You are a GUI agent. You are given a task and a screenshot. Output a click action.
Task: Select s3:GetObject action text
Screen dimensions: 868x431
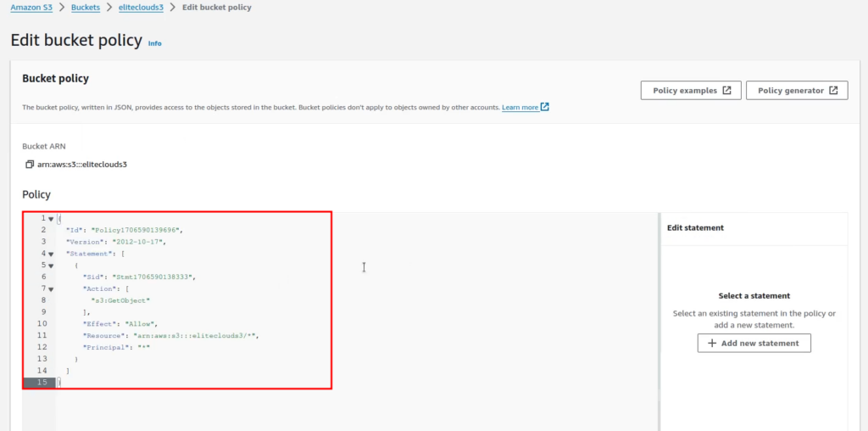tap(121, 300)
